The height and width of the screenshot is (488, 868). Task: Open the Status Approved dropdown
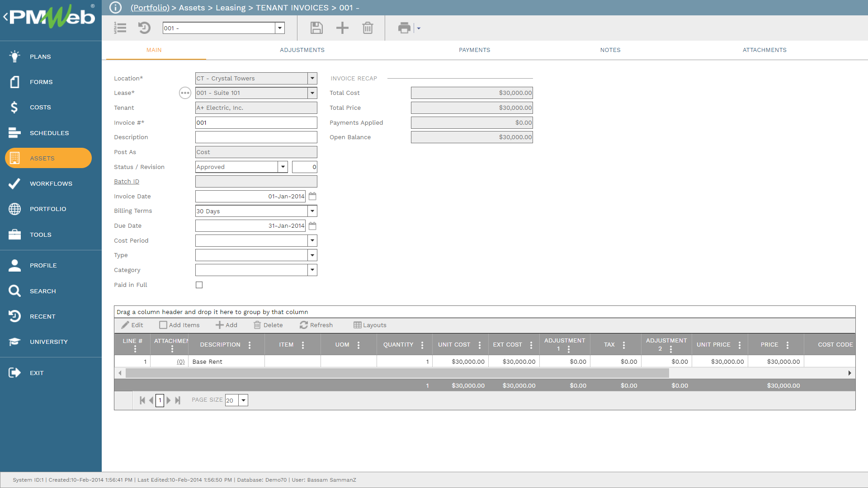point(283,167)
